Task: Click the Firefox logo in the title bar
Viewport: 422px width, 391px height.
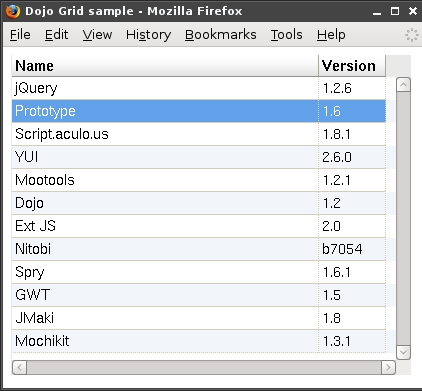Action: (13, 11)
